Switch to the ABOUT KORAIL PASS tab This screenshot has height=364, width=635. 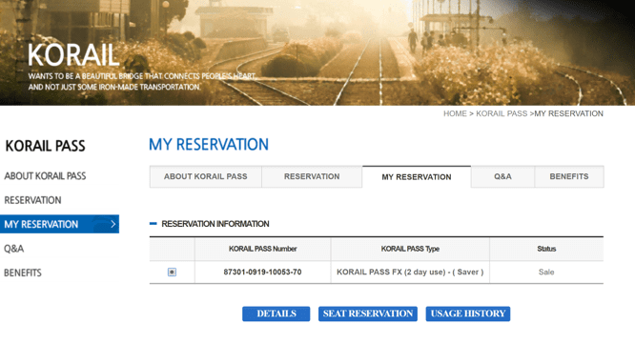[x=206, y=176]
